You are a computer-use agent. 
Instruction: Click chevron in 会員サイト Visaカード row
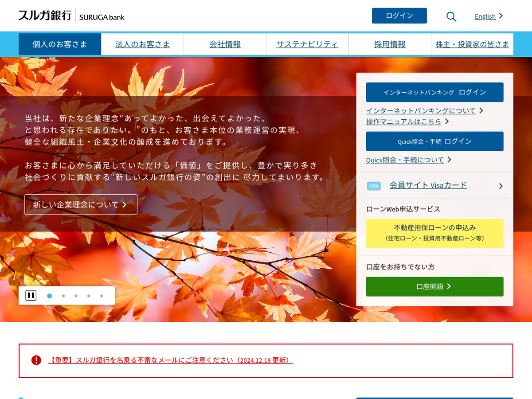click(x=501, y=186)
